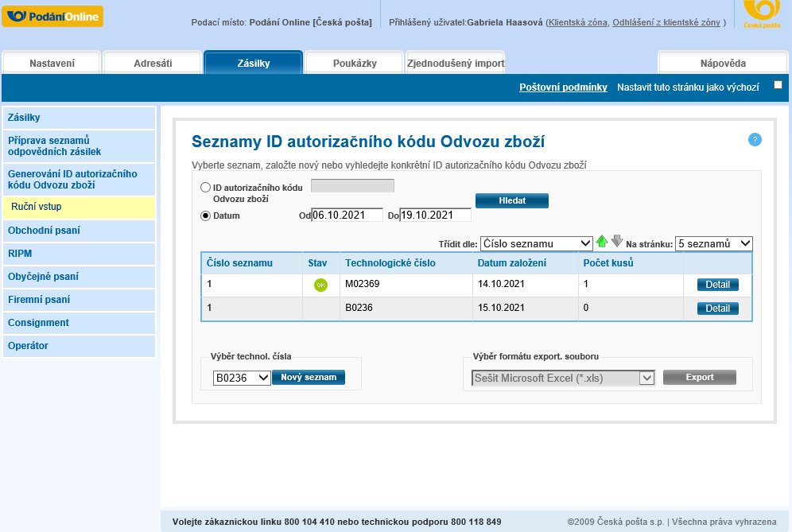The width and height of the screenshot is (792, 532).
Task: Click the green OK status icon
Action: pos(320,285)
